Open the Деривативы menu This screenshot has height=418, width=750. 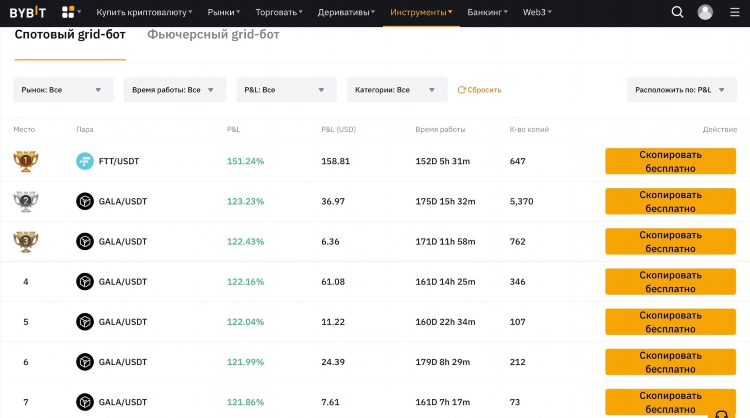click(346, 12)
